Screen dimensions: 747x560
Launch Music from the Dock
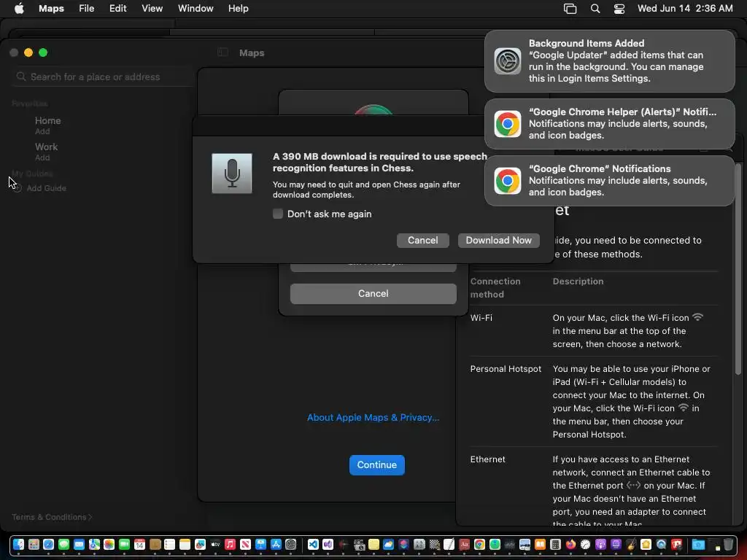click(x=230, y=544)
